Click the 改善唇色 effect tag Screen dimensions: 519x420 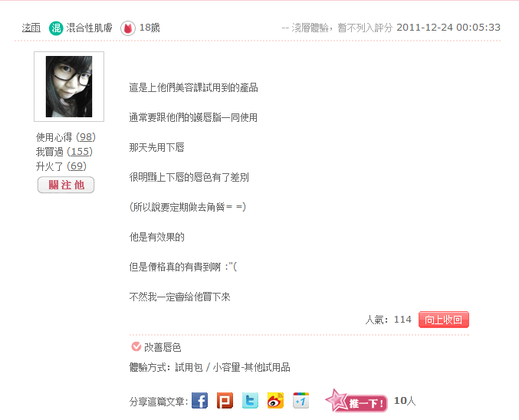point(163,347)
